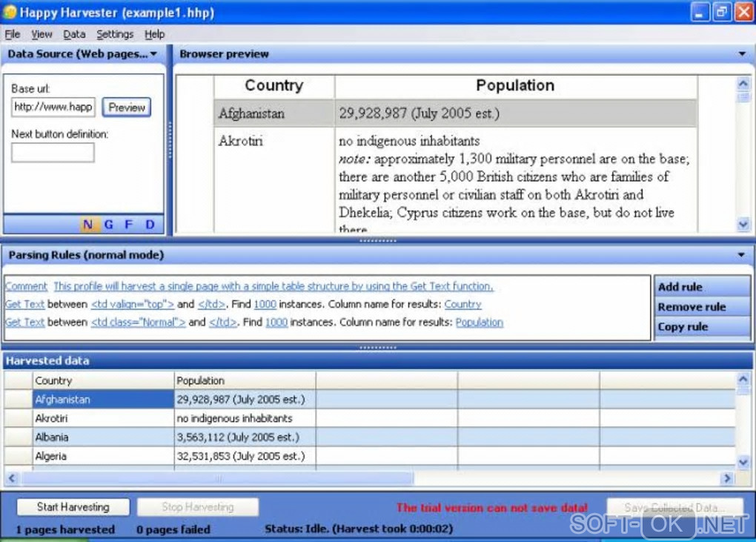Edit the <td class="Normal"> start tag link

pos(139,322)
